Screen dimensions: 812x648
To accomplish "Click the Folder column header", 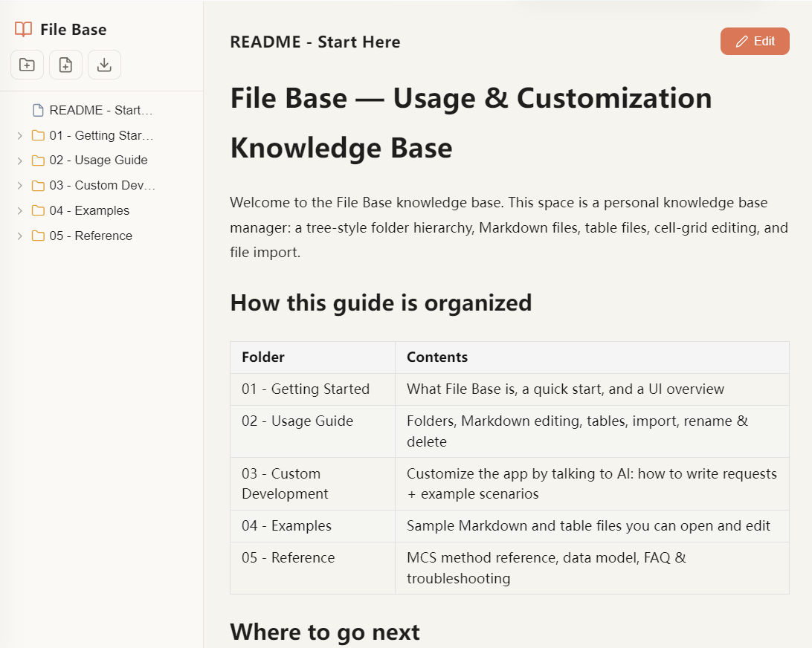I will click(313, 357).
